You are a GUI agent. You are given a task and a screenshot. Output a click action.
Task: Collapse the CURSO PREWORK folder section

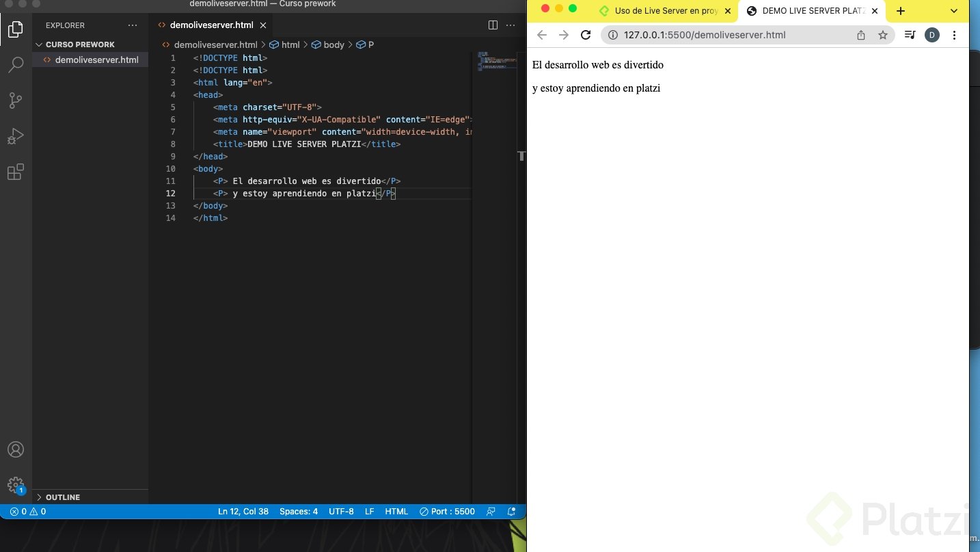point(39,44)
